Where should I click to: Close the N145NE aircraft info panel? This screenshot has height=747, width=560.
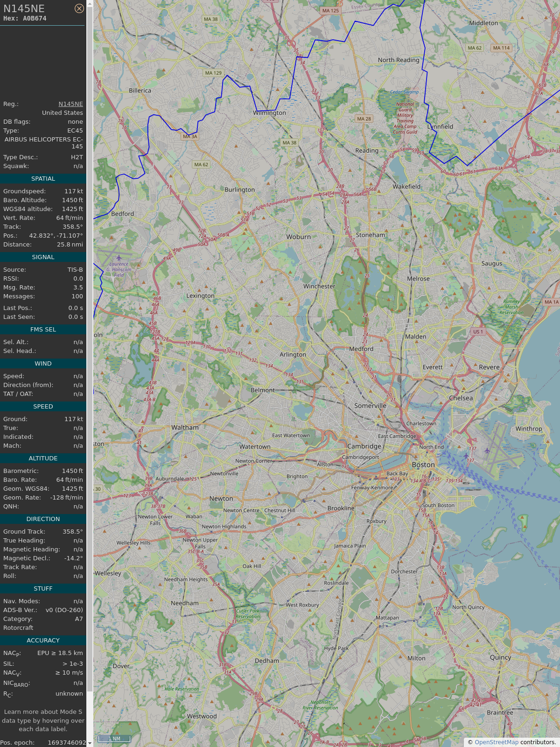79,8
